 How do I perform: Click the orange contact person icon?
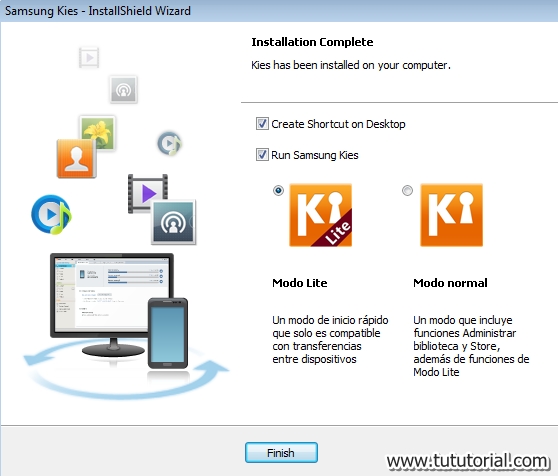click(x=77, y=158)
